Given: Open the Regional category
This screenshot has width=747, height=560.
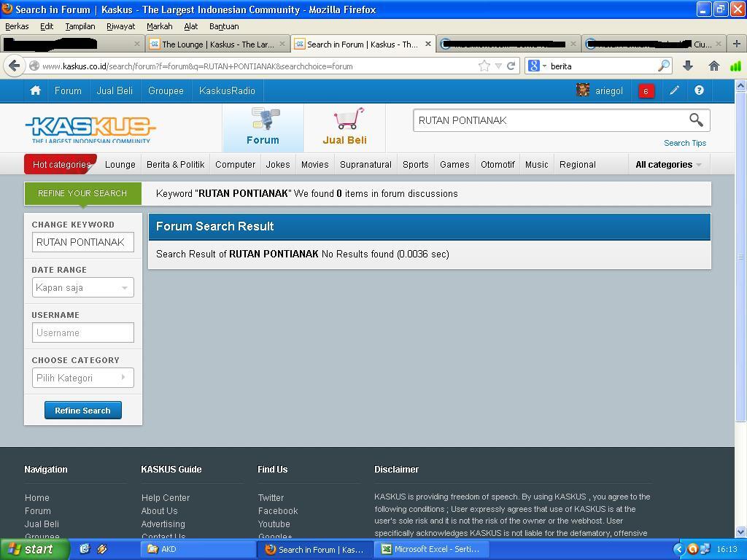Looking at the screenshot, I should pos(578,164).
